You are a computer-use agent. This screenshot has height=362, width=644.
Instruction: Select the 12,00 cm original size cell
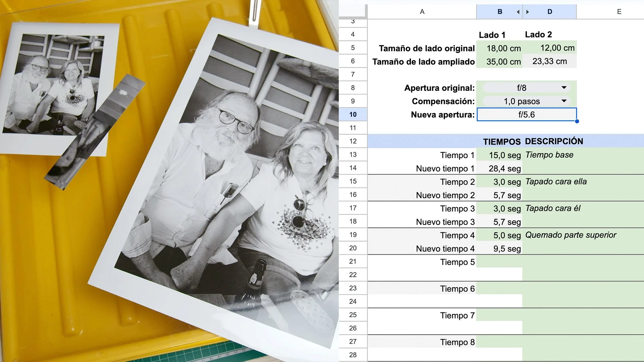coord(550,48)
